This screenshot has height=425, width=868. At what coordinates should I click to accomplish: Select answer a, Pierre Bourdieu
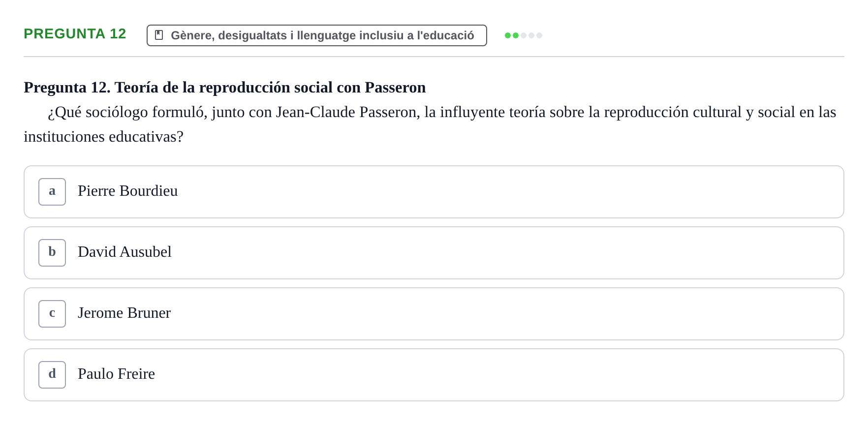(434, 192)
